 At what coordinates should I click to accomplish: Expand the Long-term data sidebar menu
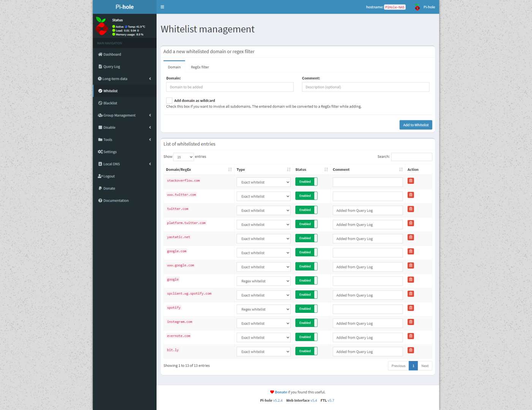tap(125, 79)
